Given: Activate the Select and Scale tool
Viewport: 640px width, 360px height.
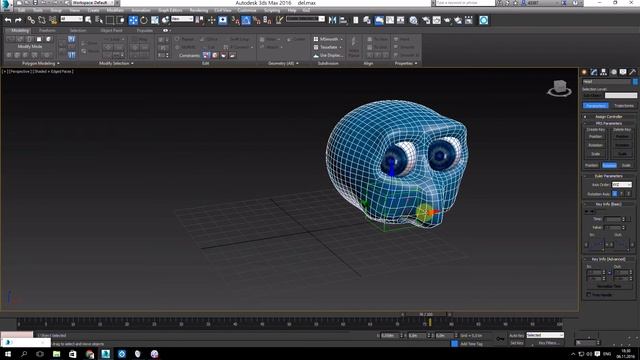Looking at the screenshot, I should click(x=155, y=20).
